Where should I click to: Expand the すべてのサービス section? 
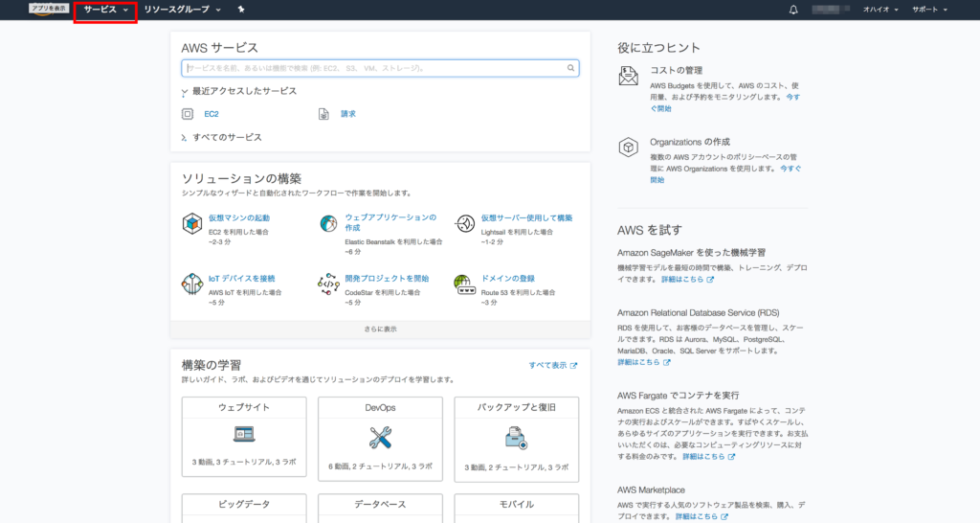click(x=226, y=137)
